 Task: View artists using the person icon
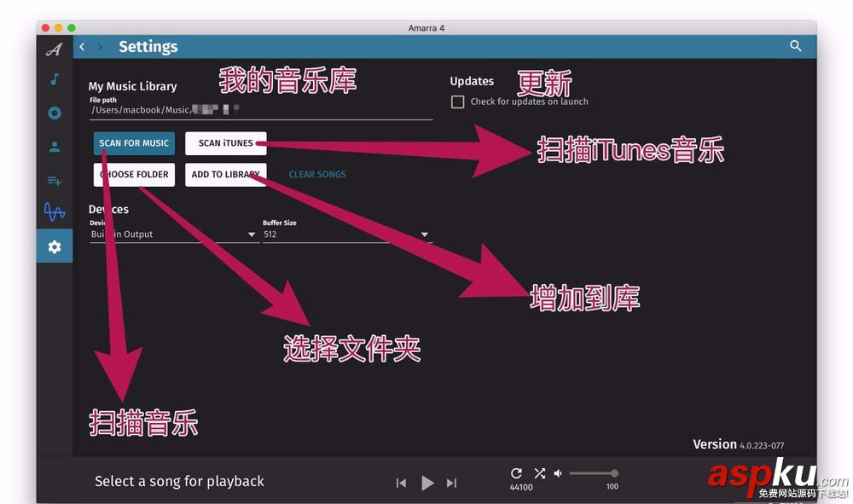tap(54, 146)
